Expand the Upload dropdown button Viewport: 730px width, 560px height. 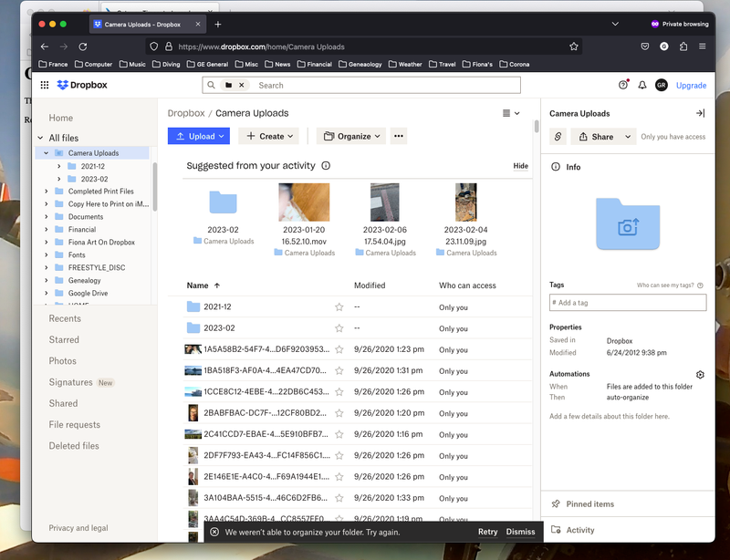tap(222, 136)
